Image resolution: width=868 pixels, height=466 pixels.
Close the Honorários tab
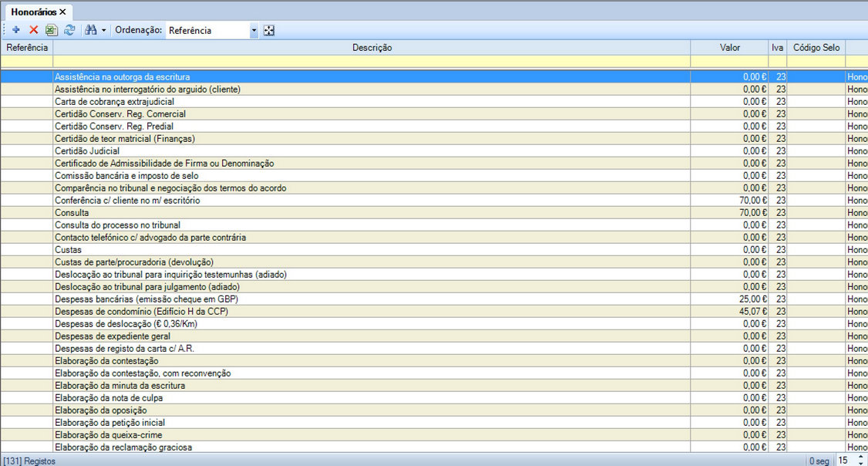(62, 12)
